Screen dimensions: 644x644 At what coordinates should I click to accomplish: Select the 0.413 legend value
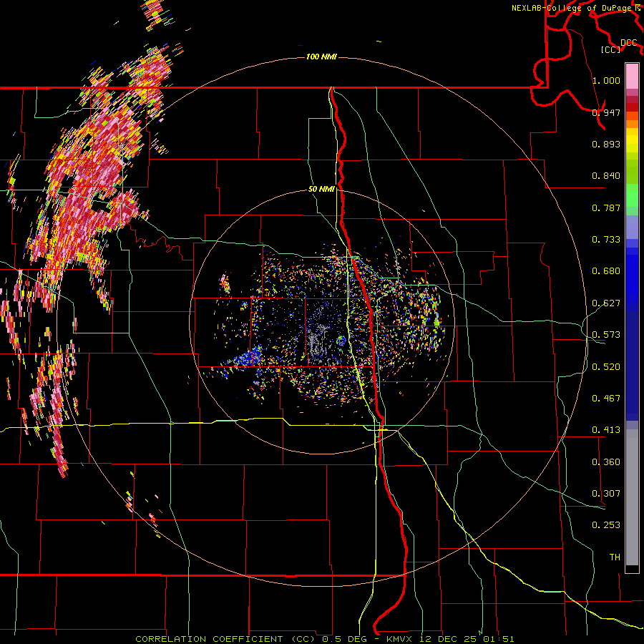606,430
